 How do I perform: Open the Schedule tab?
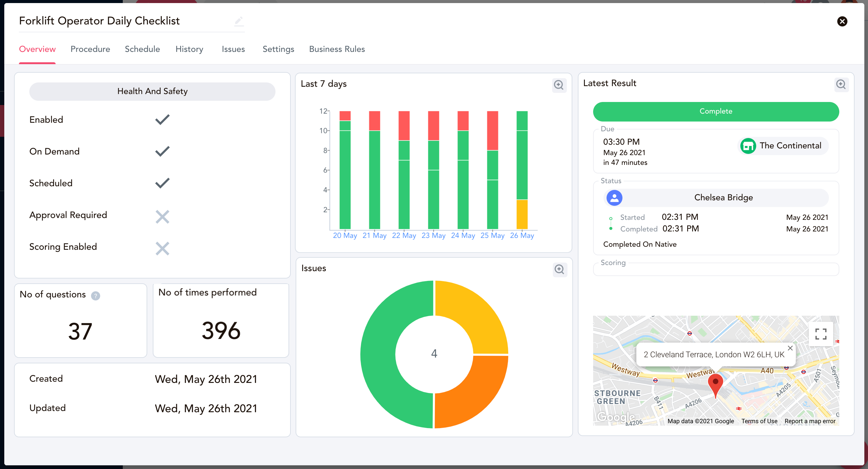point(142,49)
